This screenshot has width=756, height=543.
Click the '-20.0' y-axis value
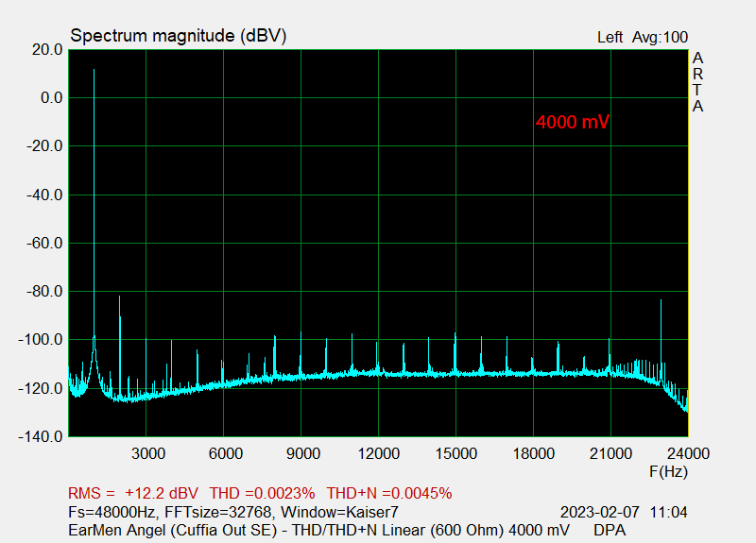tap(44, 146)
